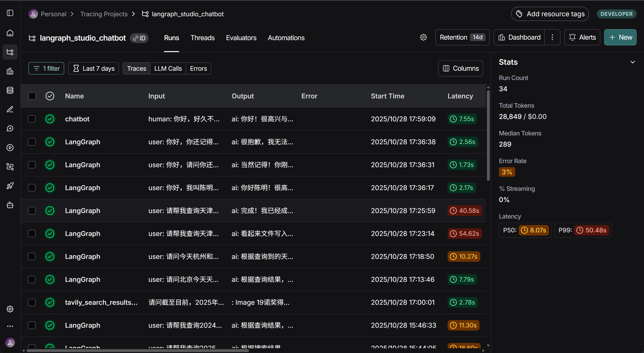Check the select-all checkbox in header
Screen dimensions: 644x353
tap(32, 96)
